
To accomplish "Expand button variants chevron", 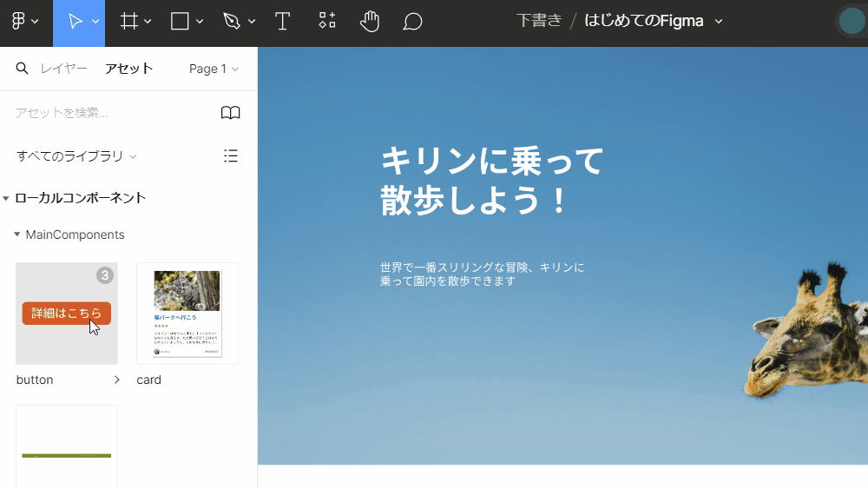I will [x=116, y=380].
